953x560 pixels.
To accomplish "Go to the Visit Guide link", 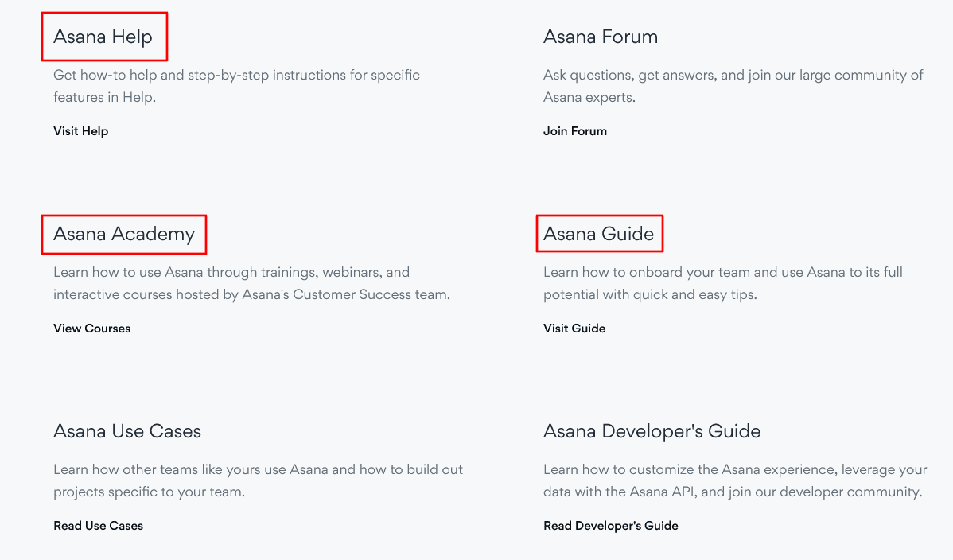I will click(x=574, y=329).
